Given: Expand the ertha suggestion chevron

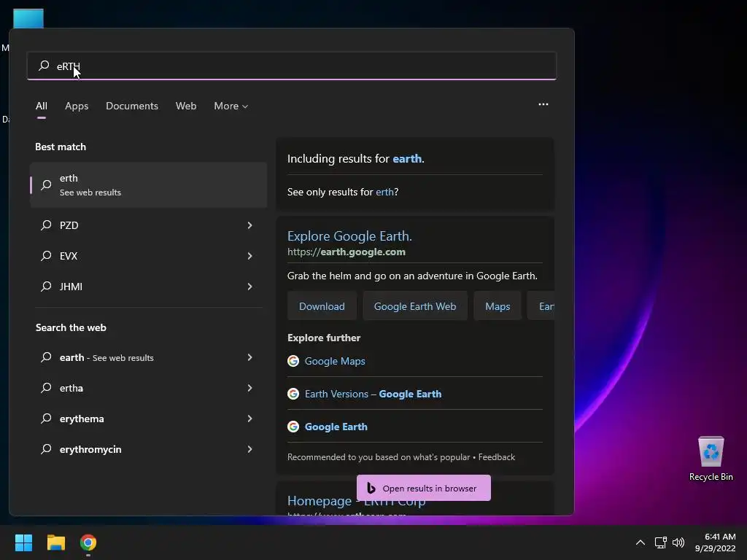Looking at the screenshot, I should 249,388.
